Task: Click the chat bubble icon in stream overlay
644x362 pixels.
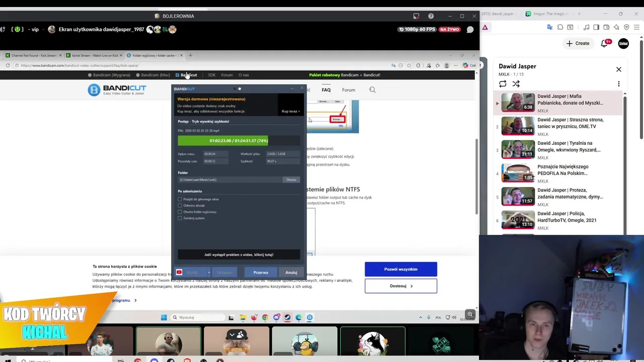Action: (470, 30)
